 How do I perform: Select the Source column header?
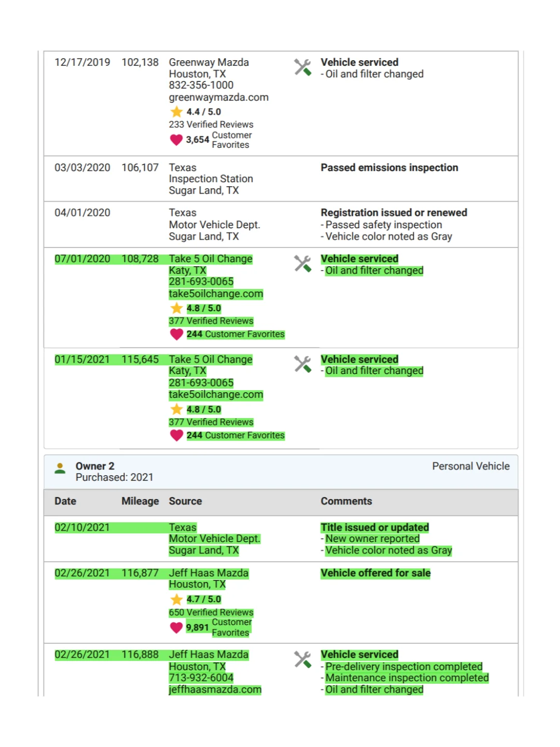click(185, 501)
